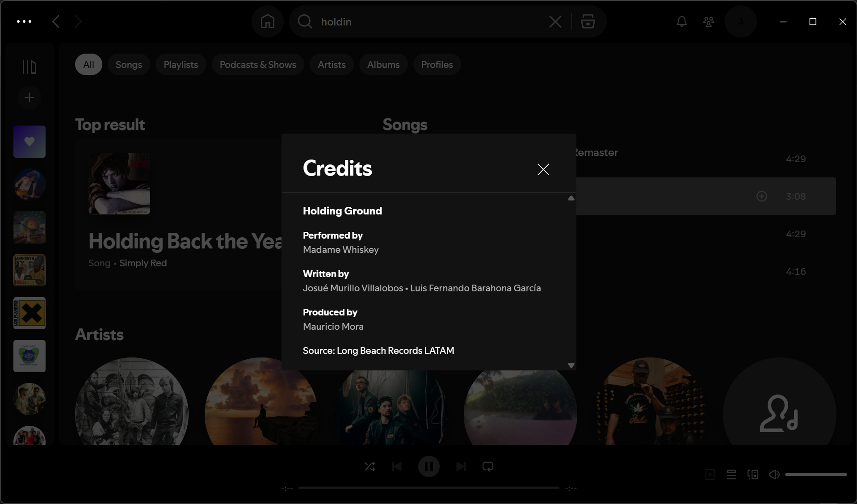Click Madame Whiskey in credits
The image size is (857, 504).
(340, 250)
